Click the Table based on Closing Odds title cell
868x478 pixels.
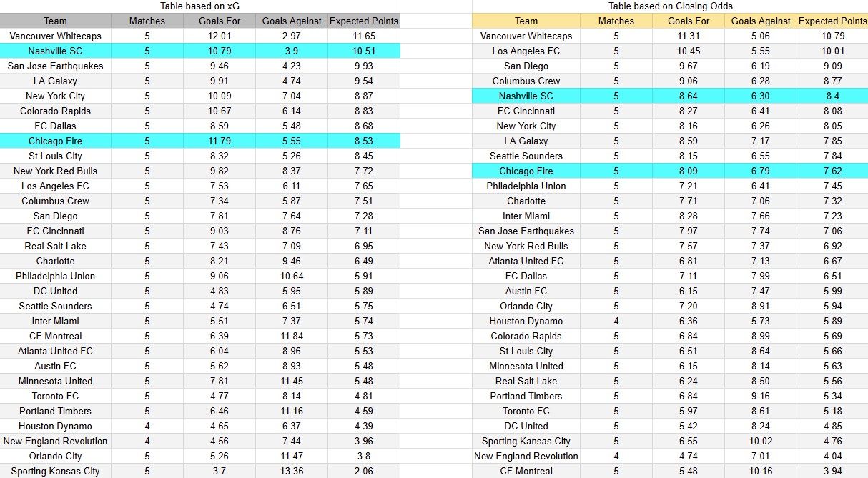pos(669,6)
